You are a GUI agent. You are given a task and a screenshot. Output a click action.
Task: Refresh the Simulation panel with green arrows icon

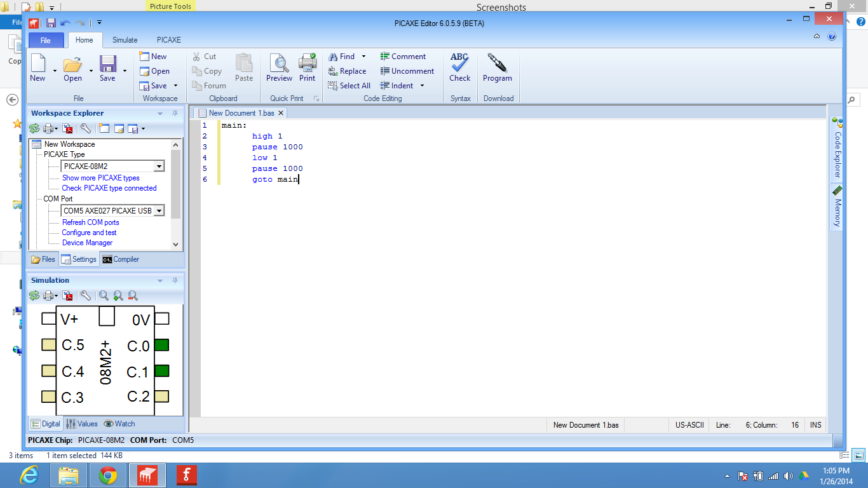click(34, 295)
